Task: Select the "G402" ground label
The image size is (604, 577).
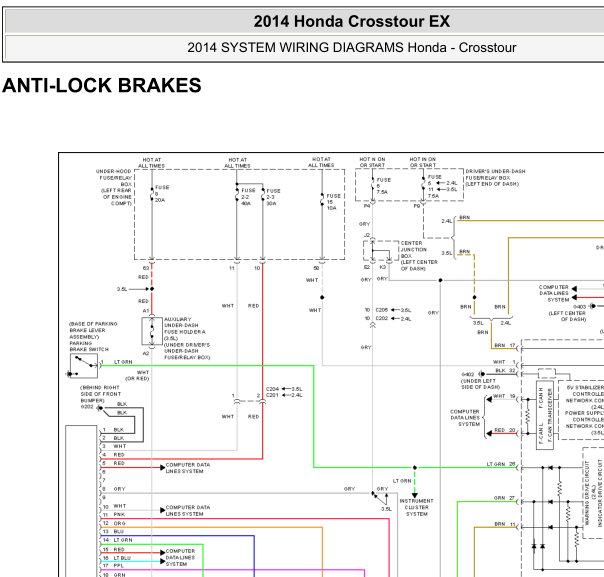Action: (468, 374)
